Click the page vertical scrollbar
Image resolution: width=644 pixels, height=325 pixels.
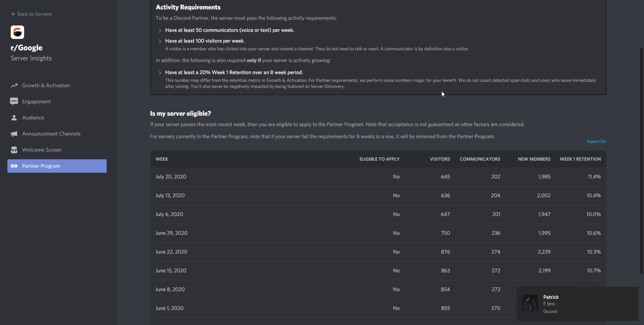pyautogui.click(x=641, y=161)
